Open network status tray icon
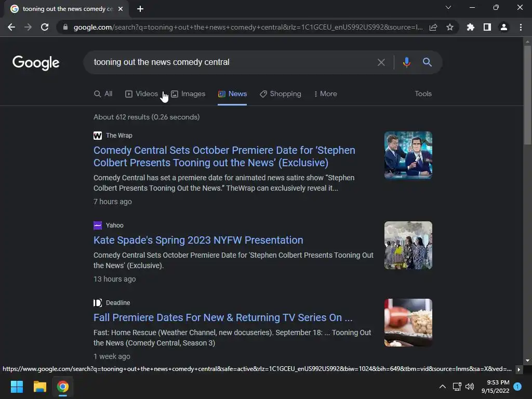Viewport: 532px width, 399px height. click(457, 387)
